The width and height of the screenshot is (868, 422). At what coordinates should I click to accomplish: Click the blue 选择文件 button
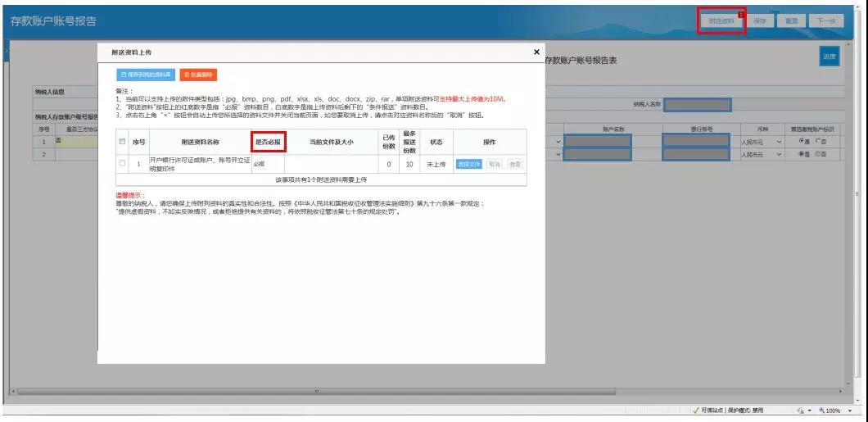pos(468,164)
